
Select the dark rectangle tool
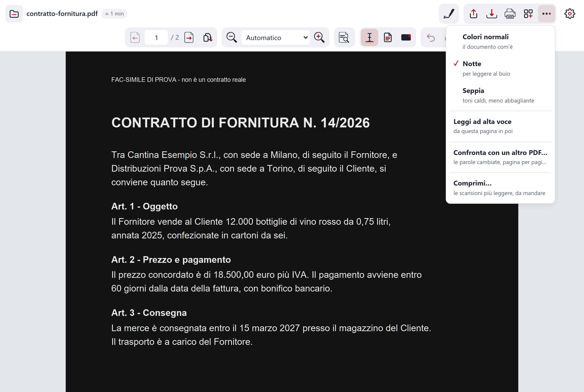coord(406,38)
